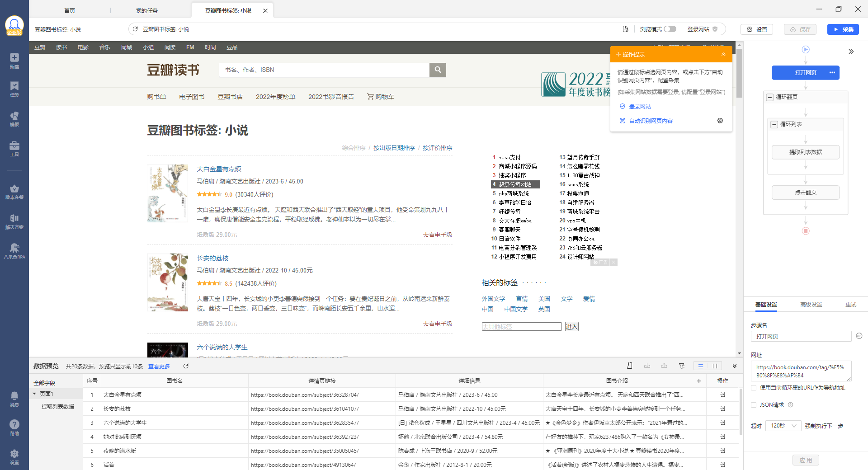Click the 按评价排序 sort link
Screen dimensions: 868x470
[x=437, y=148]
